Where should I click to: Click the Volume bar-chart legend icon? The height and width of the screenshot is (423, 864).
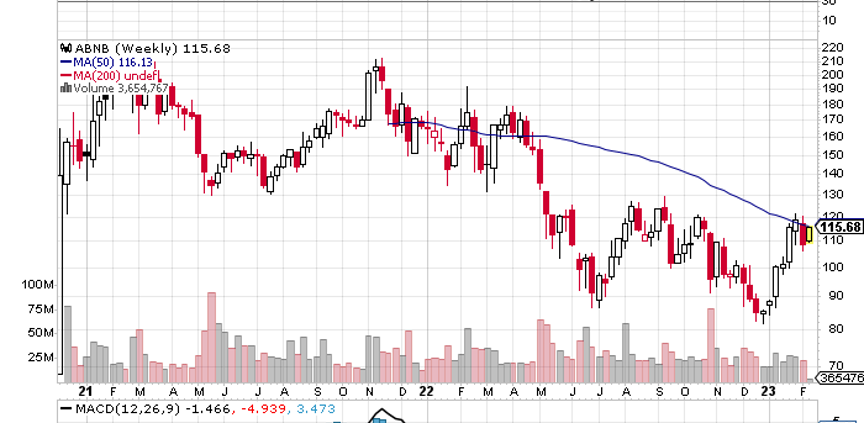65,87
